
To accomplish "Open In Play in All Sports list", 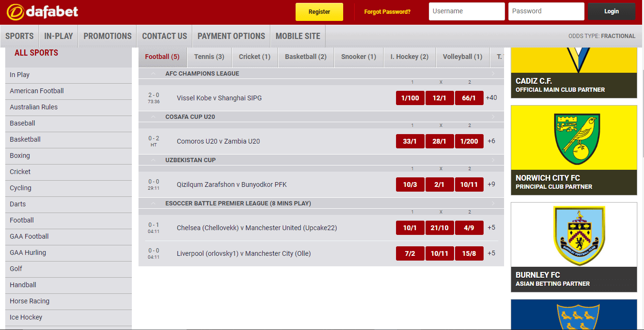I will 69,75.
